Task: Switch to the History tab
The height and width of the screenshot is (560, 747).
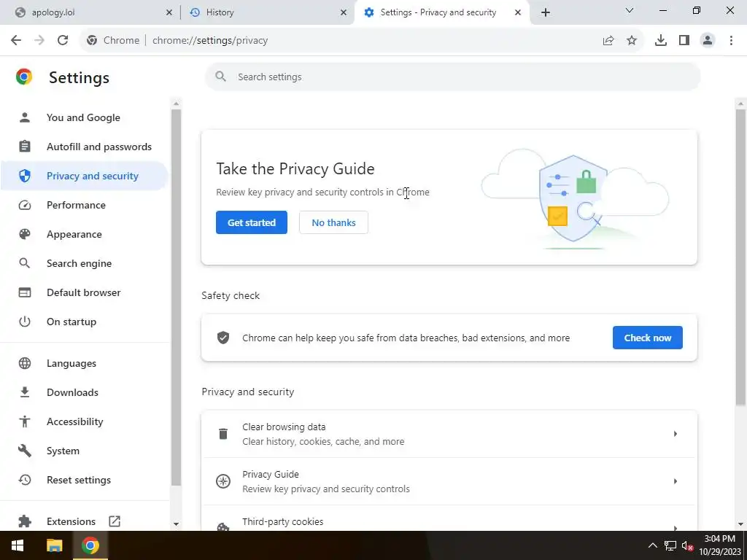Action: [x=267, y=12]
